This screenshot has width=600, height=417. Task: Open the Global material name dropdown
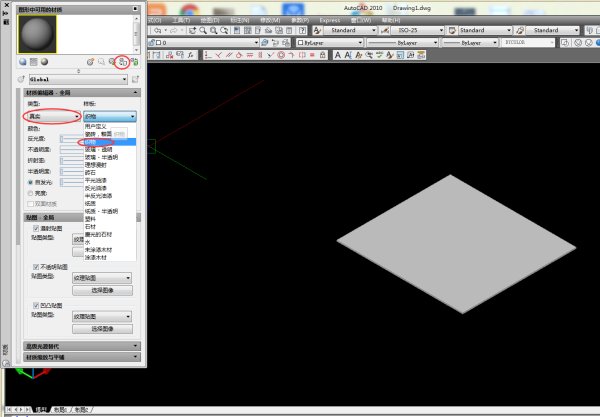pyautogui.click(x=78, y=79)
